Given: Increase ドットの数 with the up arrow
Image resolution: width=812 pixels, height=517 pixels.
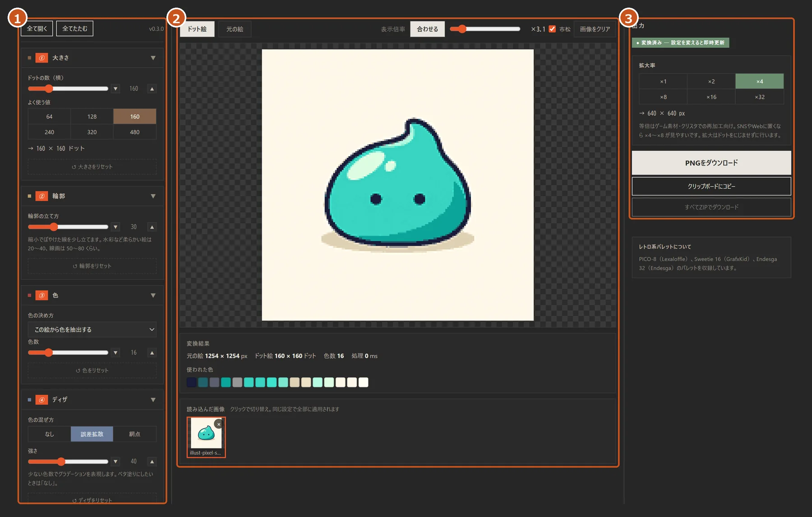Looking at the screenshot, I should click(x=152, y=89).
